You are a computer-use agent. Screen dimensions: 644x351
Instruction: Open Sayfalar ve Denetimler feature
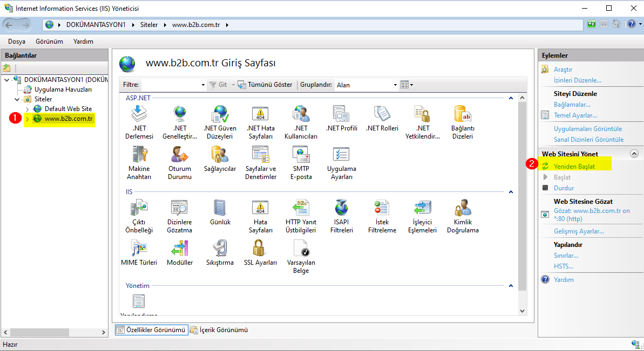click(260, 163)
